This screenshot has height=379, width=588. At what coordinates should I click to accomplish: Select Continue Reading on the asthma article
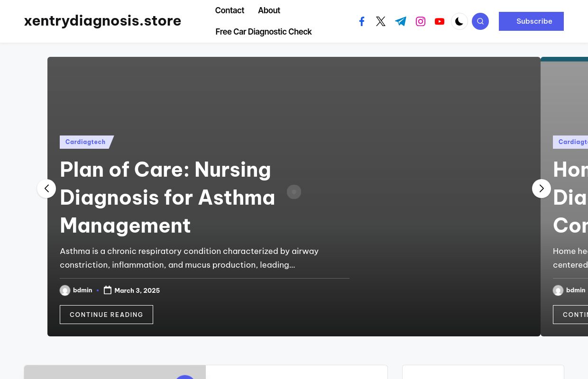click(x=106, y=315)
